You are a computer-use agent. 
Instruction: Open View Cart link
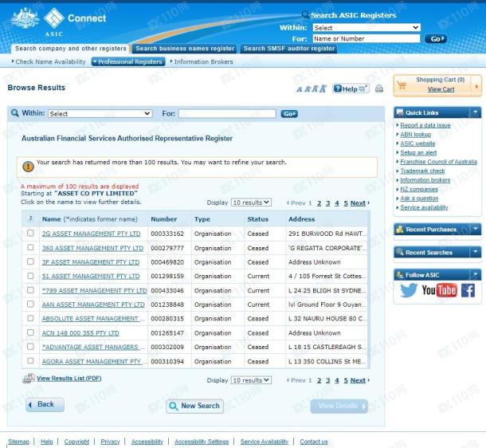pyautogui.click(x=441, y=89)
